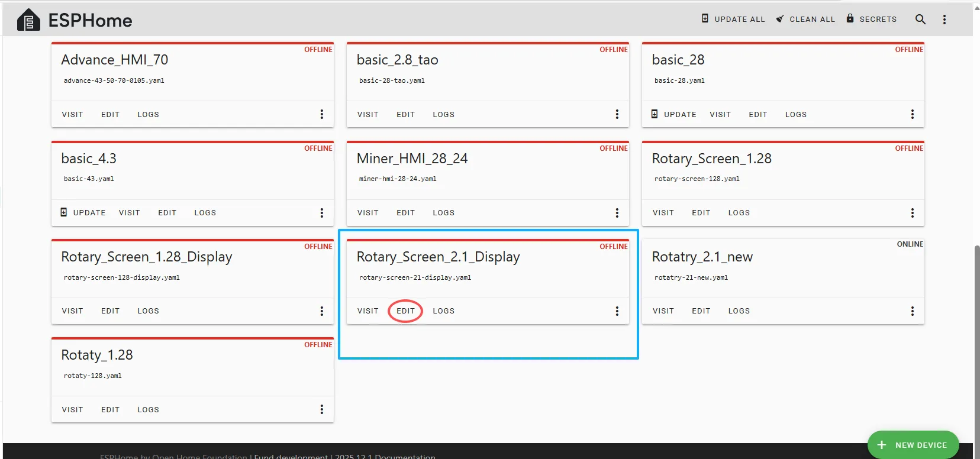
Task: Click the ESPHome house logo
Action: [x=28, y=20]
